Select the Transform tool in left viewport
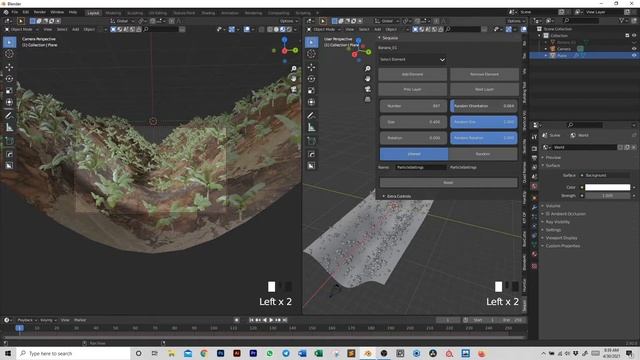640x360 pixels. [x=9, y=102]
